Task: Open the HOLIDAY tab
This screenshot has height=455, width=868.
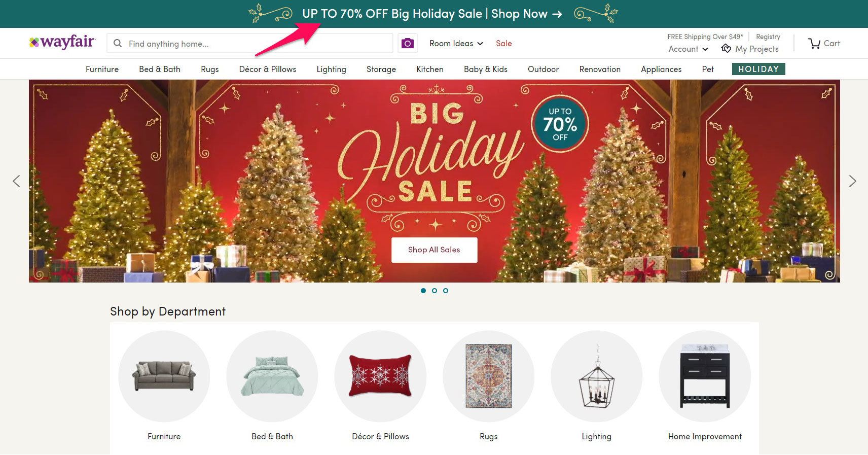Action: coord(758,69)
